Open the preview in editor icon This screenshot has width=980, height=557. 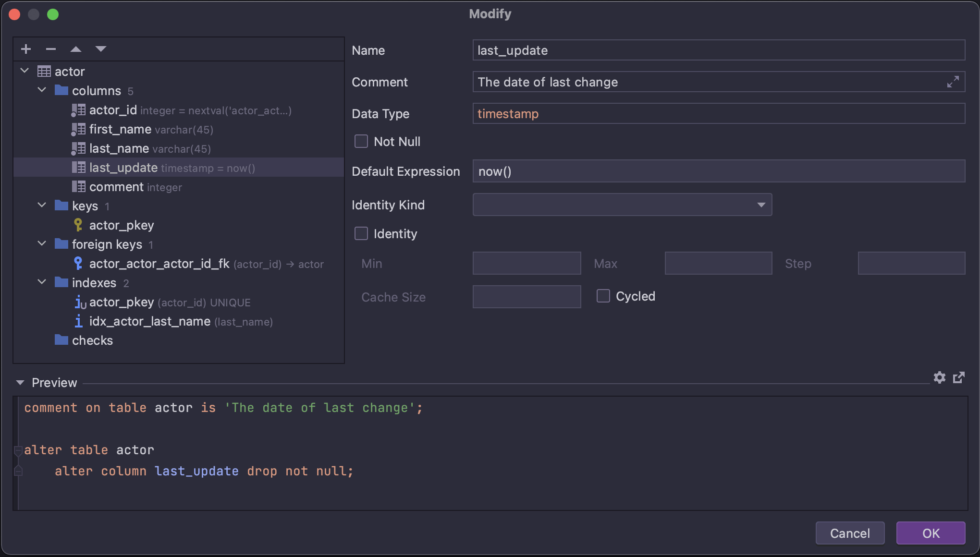959,377
